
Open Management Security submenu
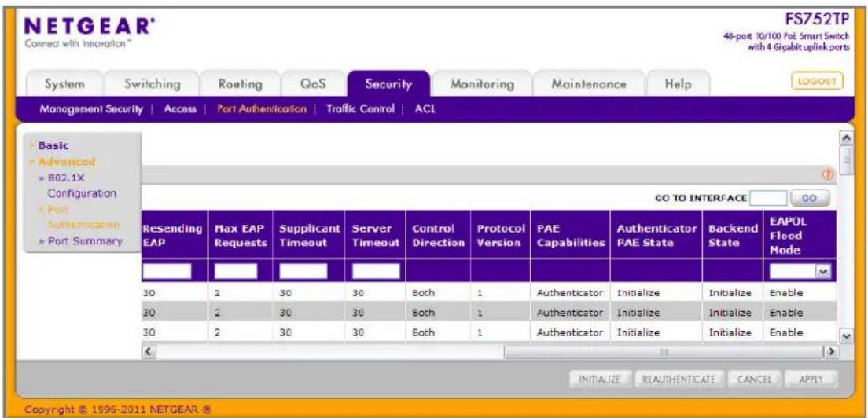click(x=91, y=109)
